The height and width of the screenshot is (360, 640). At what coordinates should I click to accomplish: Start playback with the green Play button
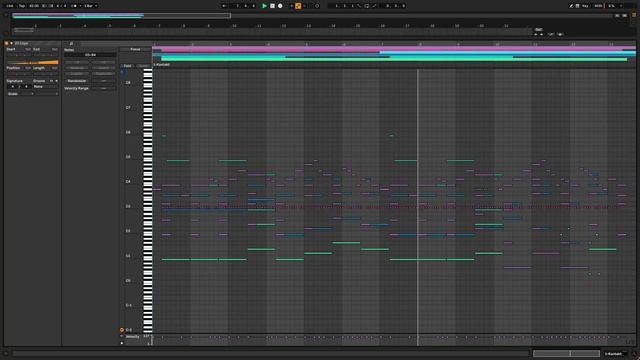tap(264, 6)
